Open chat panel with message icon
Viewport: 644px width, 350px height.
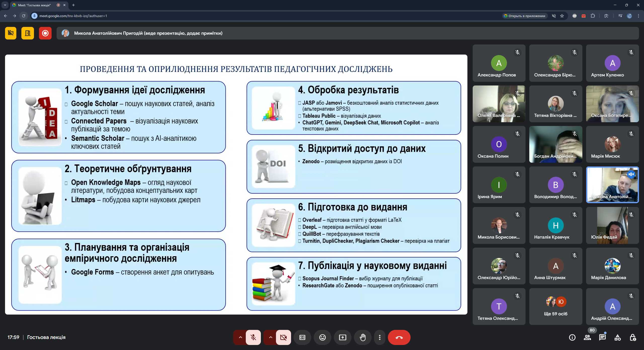click(x=602, y=337)
